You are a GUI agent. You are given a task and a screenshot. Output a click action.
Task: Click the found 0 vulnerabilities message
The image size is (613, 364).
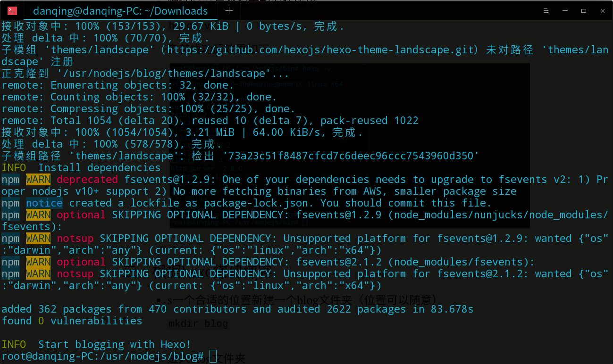71,321
